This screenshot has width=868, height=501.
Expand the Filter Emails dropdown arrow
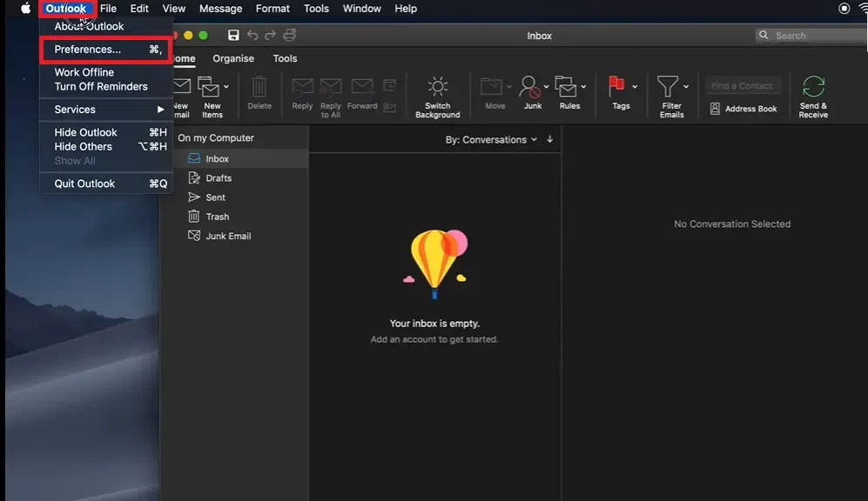click(x=686, y=87)
